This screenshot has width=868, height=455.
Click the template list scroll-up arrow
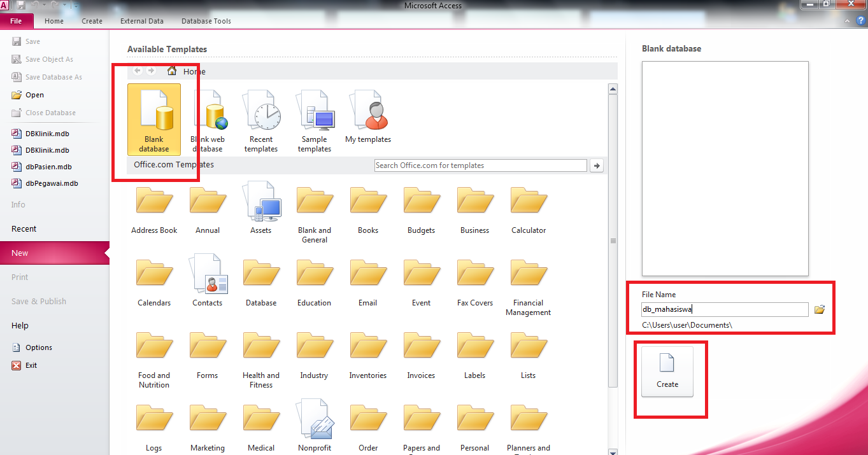coord(613,90)
